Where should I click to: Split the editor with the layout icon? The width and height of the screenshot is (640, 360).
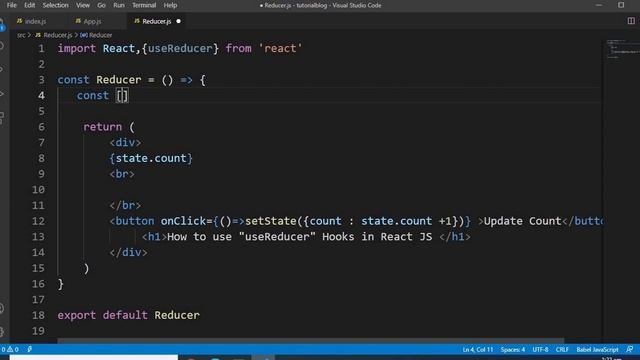click(x=631, y=21)
